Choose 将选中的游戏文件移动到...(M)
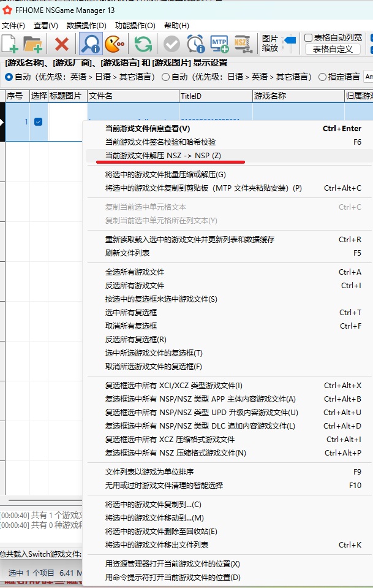Viewport: 373px width, 588px height. (229, 518)
